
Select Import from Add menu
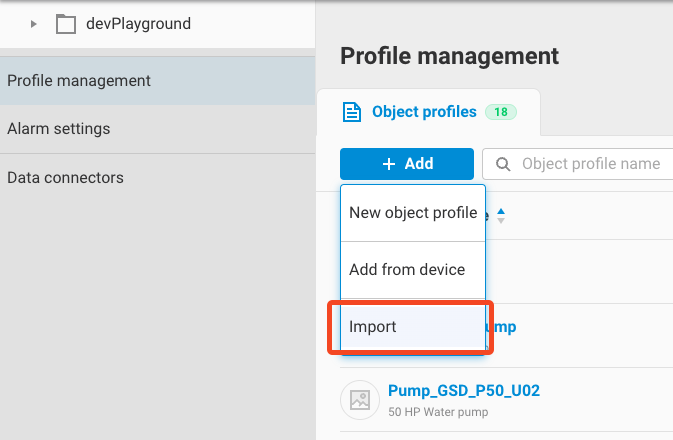click(412, 327)
